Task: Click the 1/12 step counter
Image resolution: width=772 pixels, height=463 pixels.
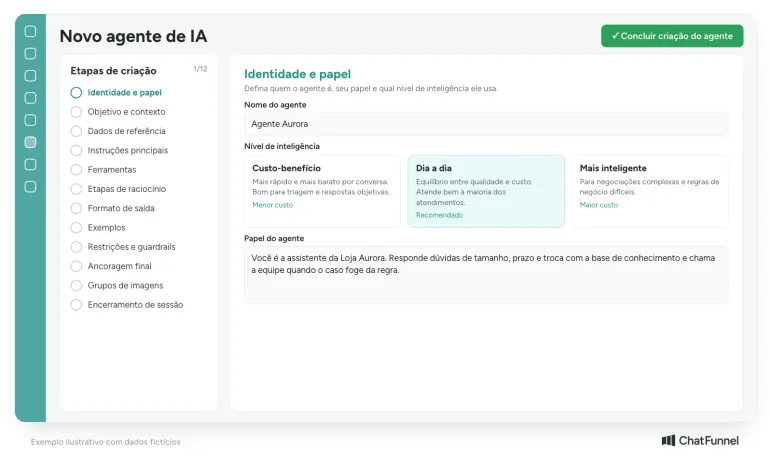Action: [200, 69]
